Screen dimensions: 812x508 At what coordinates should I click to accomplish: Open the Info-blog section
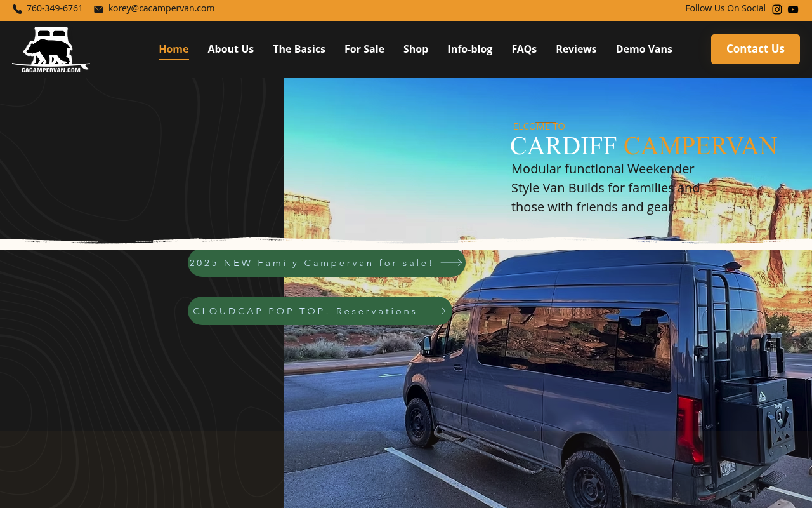point(469,48)
